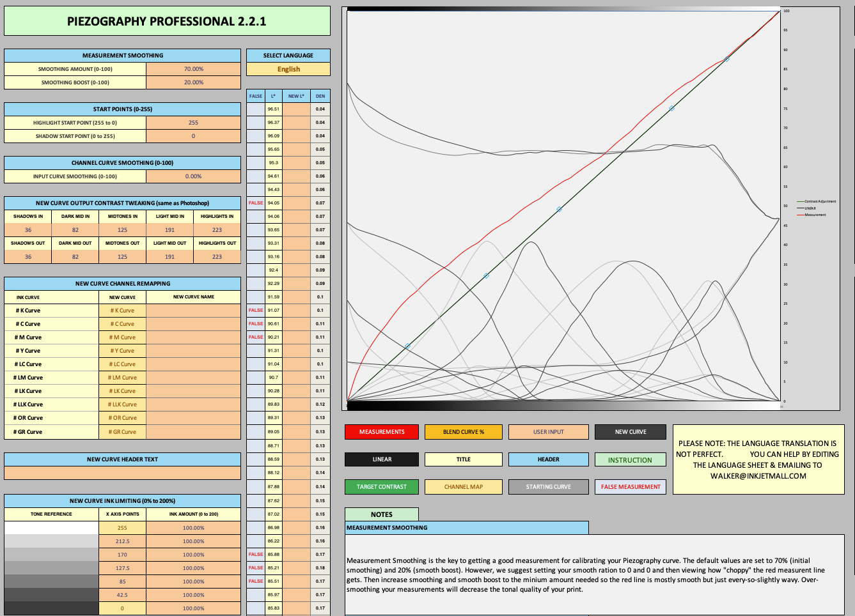This screenshot has height=616, width=855.
Task: Click the NEW L* column header
Action: point(296,96)
